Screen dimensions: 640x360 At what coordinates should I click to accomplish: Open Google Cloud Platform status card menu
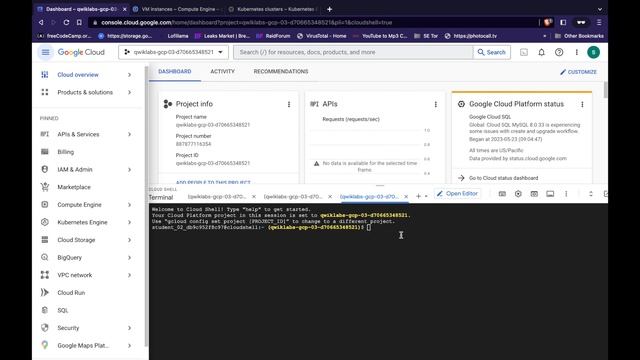point(582,104)
